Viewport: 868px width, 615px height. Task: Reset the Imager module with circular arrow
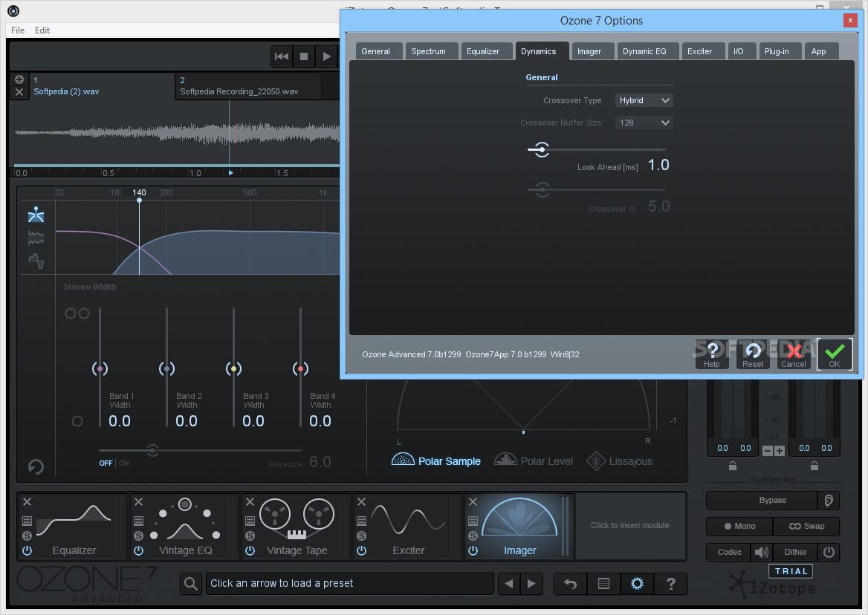click(36, 466)
